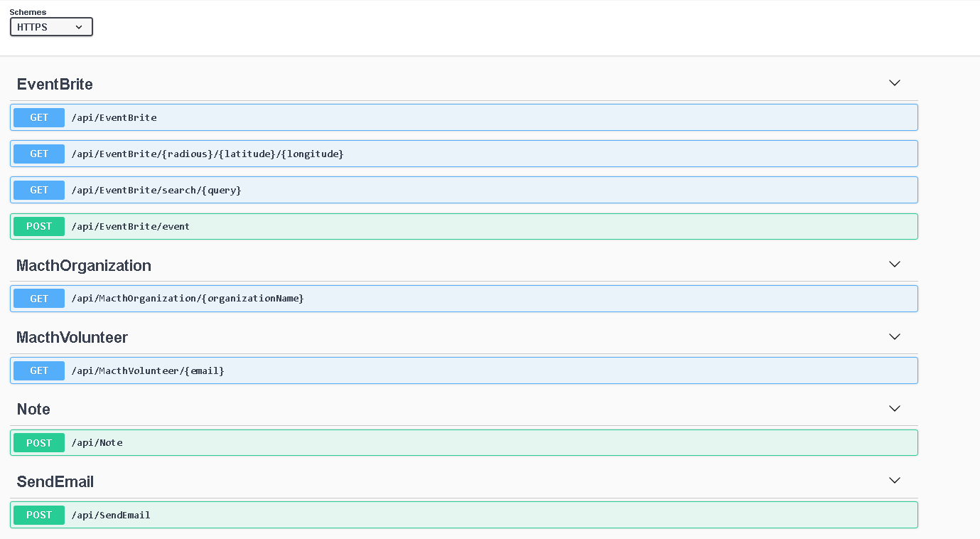Screen dimensions: 980x539
Task: Collapse the MacthOrganization section chevron
Action: (895, 265)
